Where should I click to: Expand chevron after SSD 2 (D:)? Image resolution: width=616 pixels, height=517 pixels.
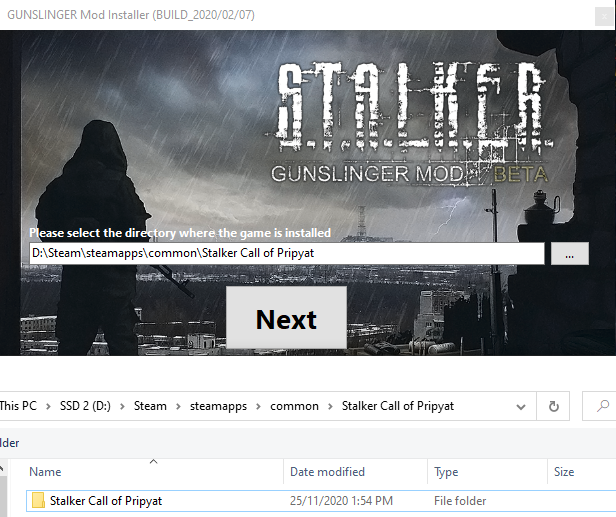(122, 406)
